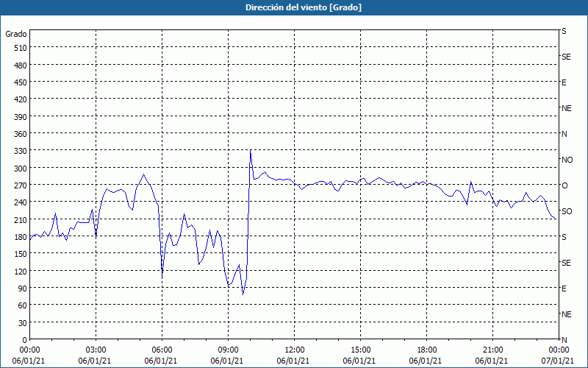Click the 180 degree axis label

21,237
